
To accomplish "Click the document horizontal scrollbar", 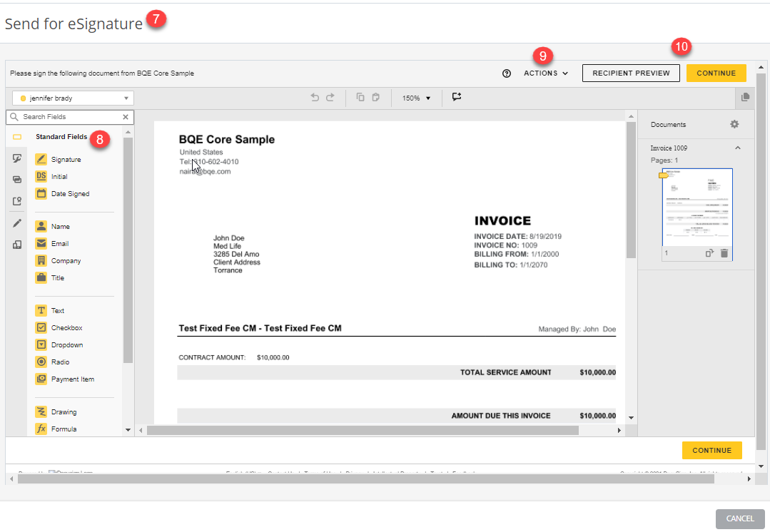I will [x=363, y=431].
